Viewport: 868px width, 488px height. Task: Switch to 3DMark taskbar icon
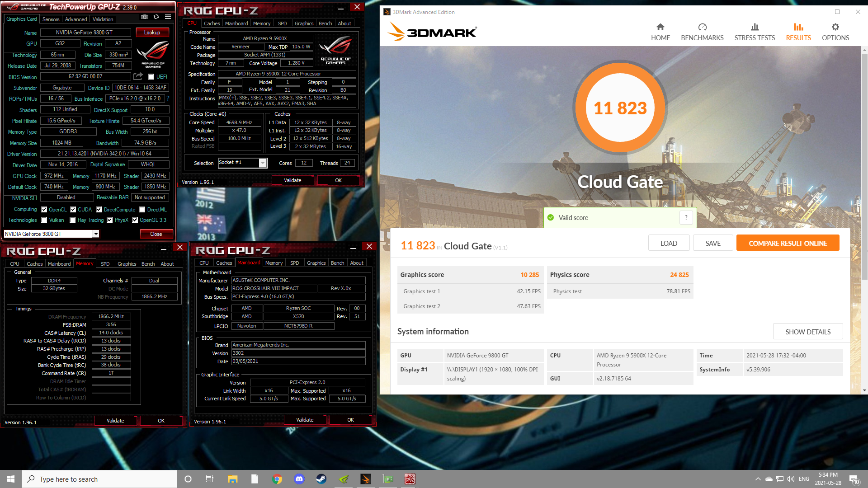(366, 479)
